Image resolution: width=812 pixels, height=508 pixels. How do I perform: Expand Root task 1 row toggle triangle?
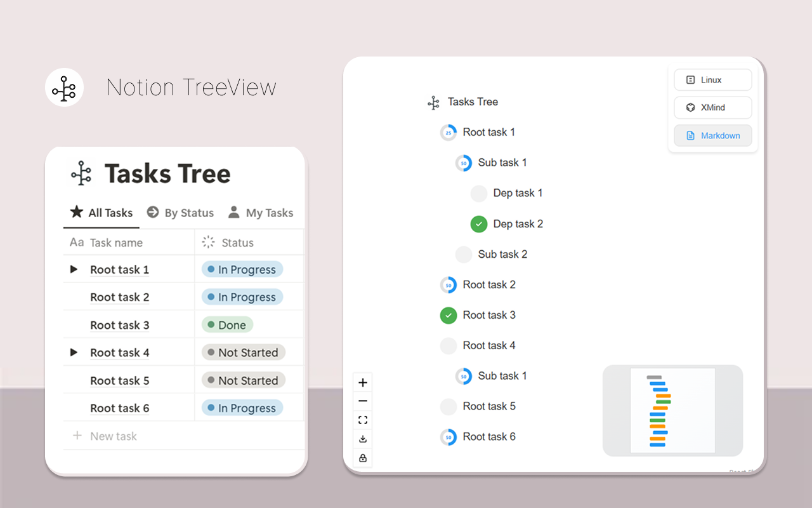[74, 269]
